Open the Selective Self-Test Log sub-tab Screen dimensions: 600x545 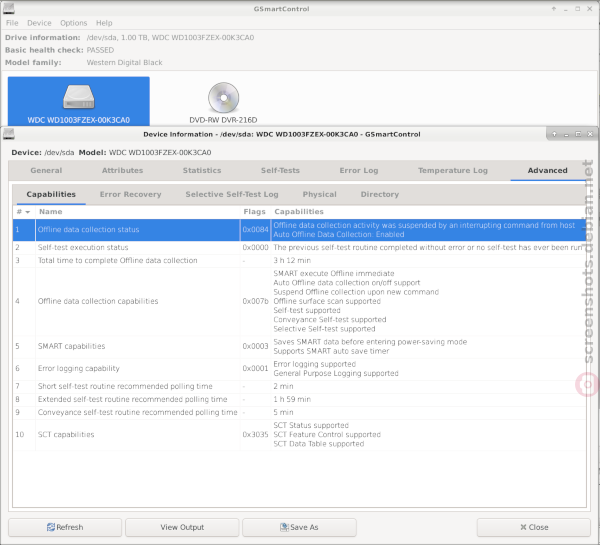click(x=232, y=194)
